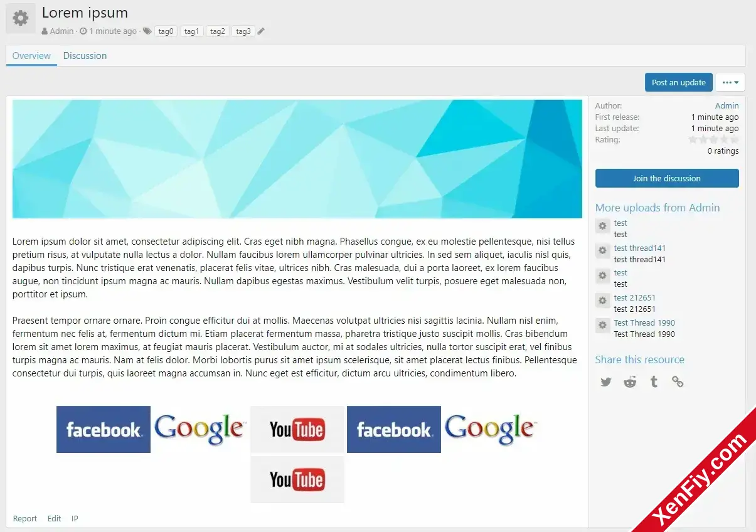Switch to the Overview tab
Image resolution: width=756 pixels, height=532 pixels.
click(x=31, y=56)
